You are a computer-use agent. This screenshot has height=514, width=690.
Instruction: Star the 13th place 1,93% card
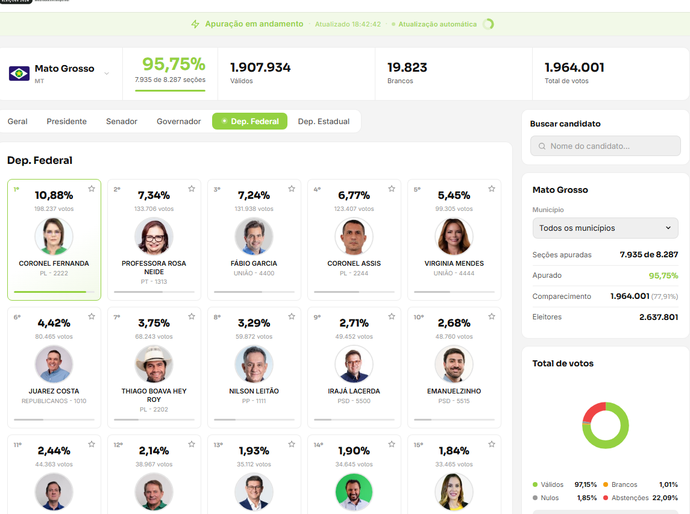(291, 444)
